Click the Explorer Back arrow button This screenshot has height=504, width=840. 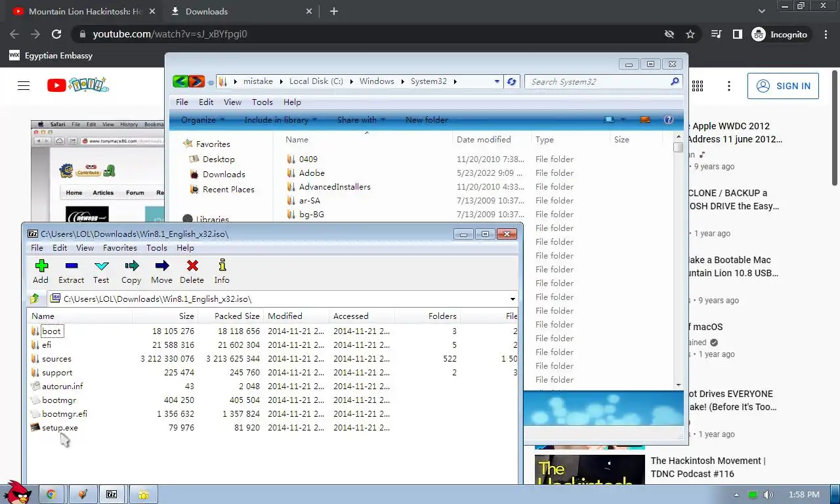pos(180,81)
